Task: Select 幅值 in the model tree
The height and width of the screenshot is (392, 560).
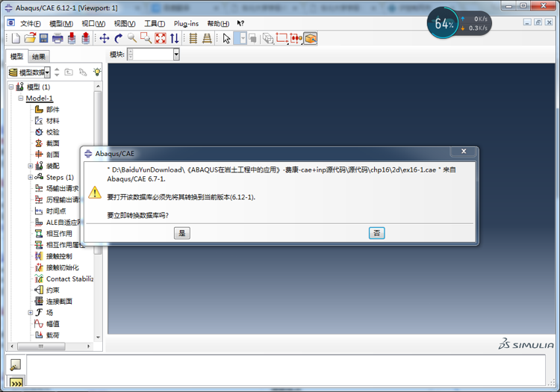Action: coord(52,324)
